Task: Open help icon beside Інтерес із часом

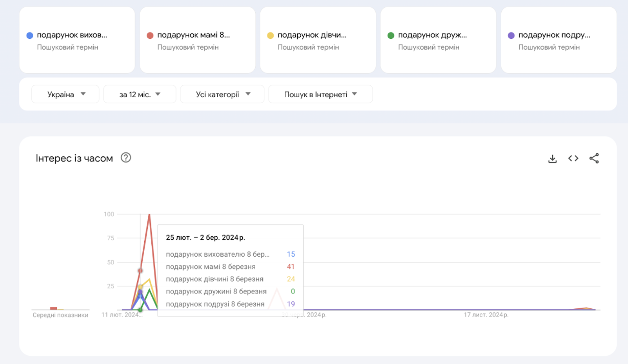Action: pos(126,158)
